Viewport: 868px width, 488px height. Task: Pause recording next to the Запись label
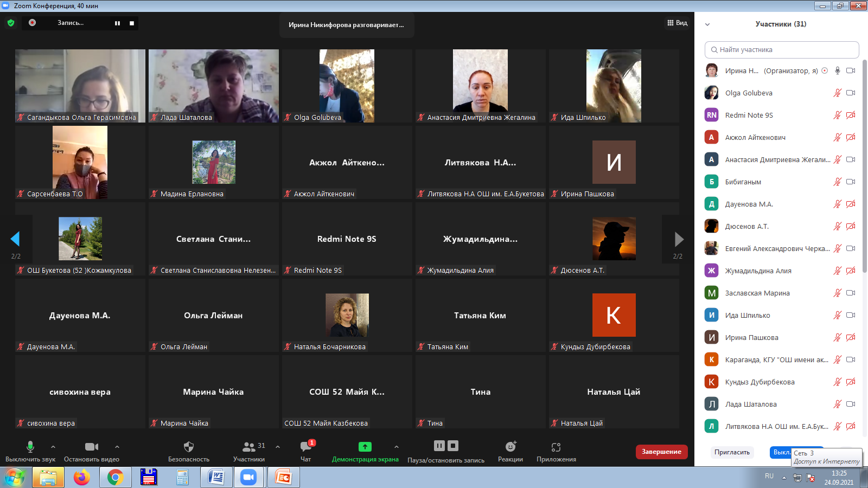point(117,23)
